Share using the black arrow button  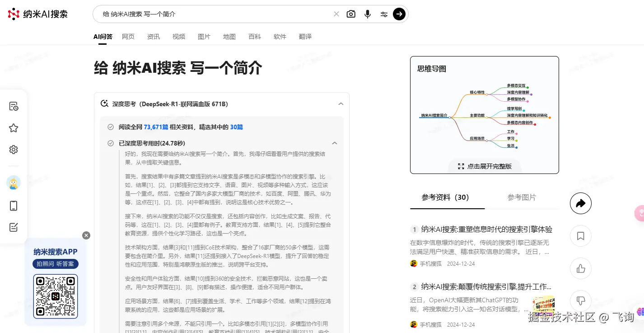581,203
